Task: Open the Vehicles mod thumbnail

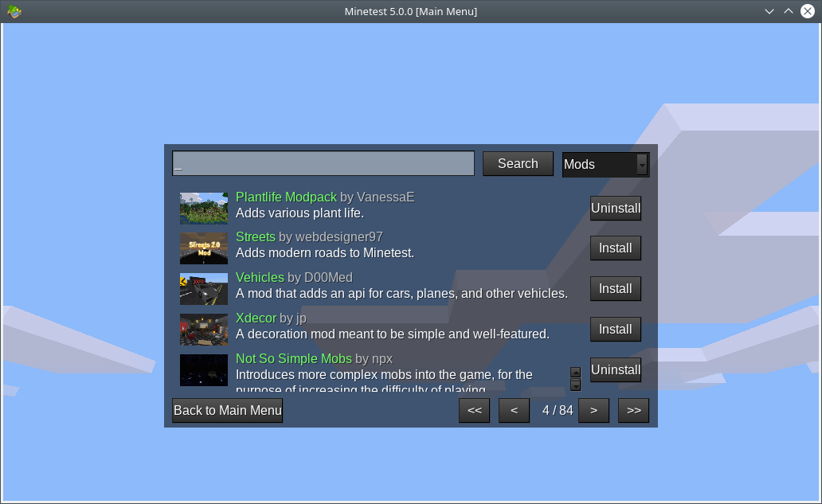Action: (204, 289)
